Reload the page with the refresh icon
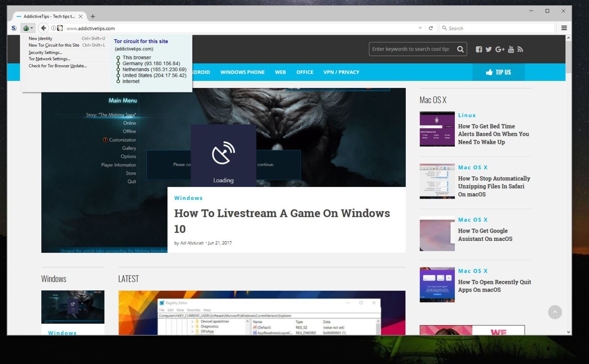 (x=431, y=28)
